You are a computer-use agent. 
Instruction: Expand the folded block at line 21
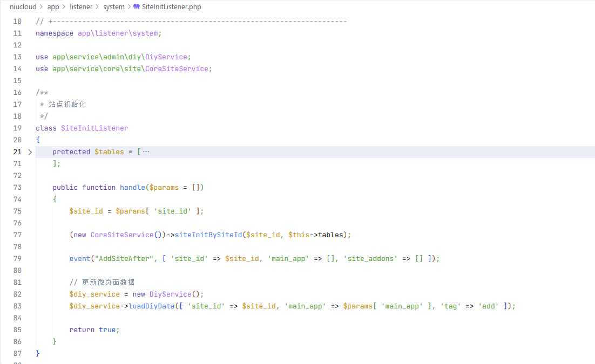click(30, 152)
